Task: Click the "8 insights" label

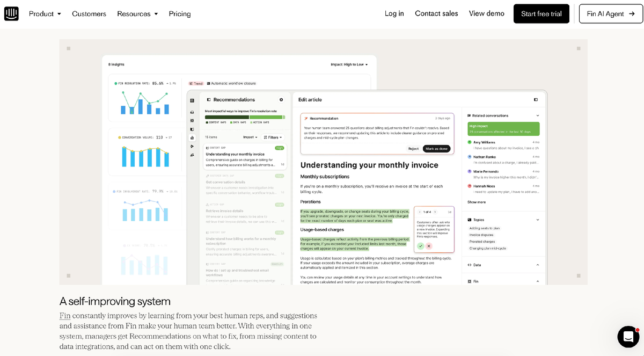Action: click(x=116, y=64)
